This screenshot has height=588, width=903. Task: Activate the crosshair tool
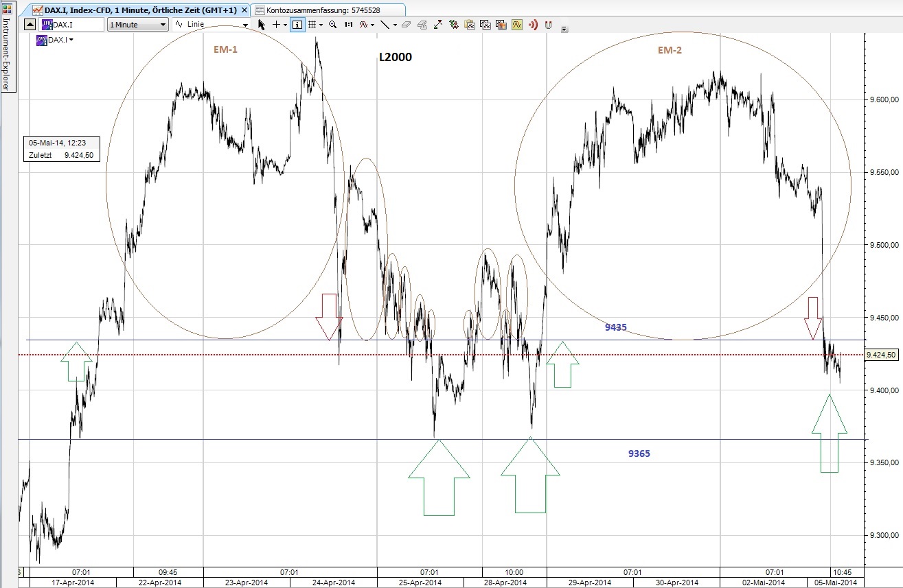click(275, 25)
